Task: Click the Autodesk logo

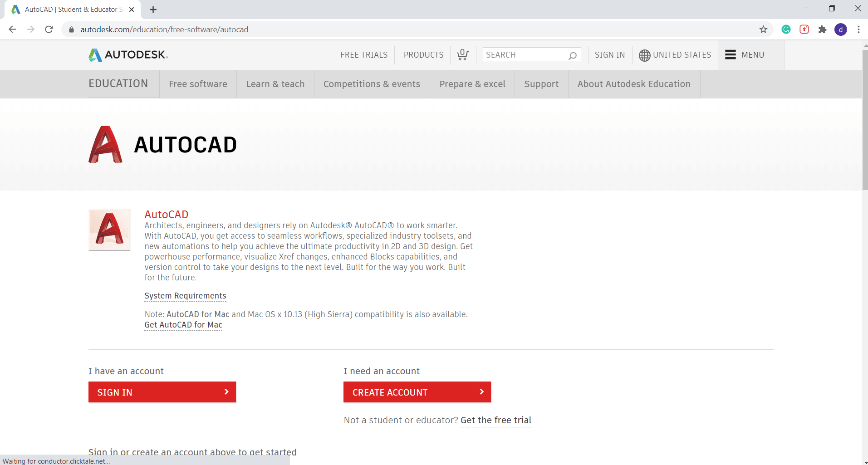Action: 128,54
